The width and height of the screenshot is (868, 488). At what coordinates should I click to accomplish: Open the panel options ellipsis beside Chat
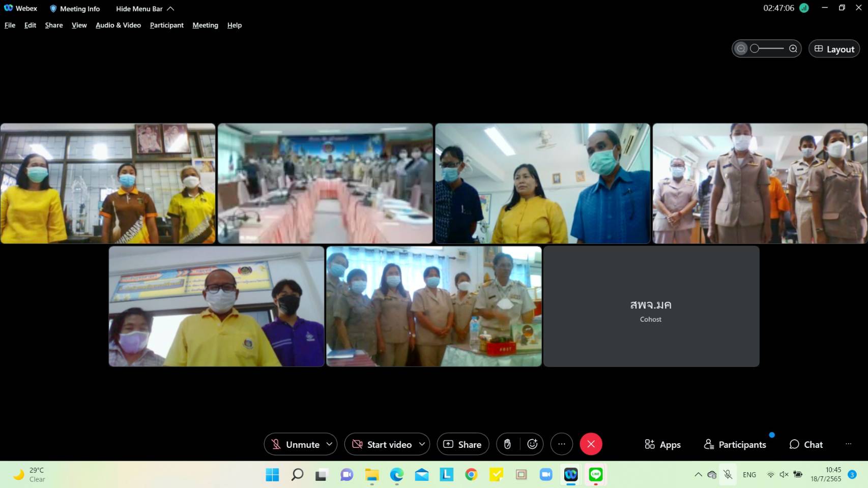coord(848,444)
